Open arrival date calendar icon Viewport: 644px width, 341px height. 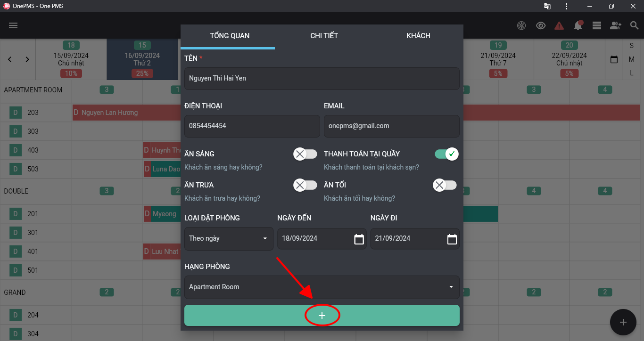(x=359, y=239)
